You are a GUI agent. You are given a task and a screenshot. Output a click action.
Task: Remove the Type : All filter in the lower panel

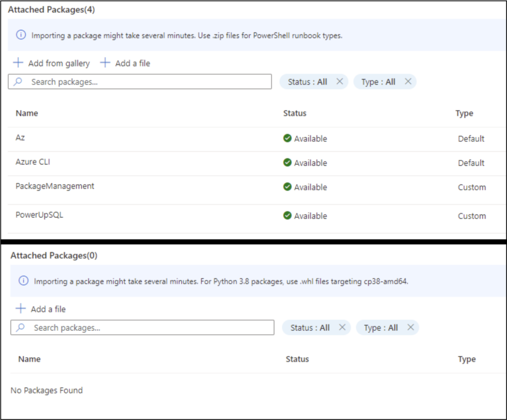pyautogui.click(x=410, y=327)
